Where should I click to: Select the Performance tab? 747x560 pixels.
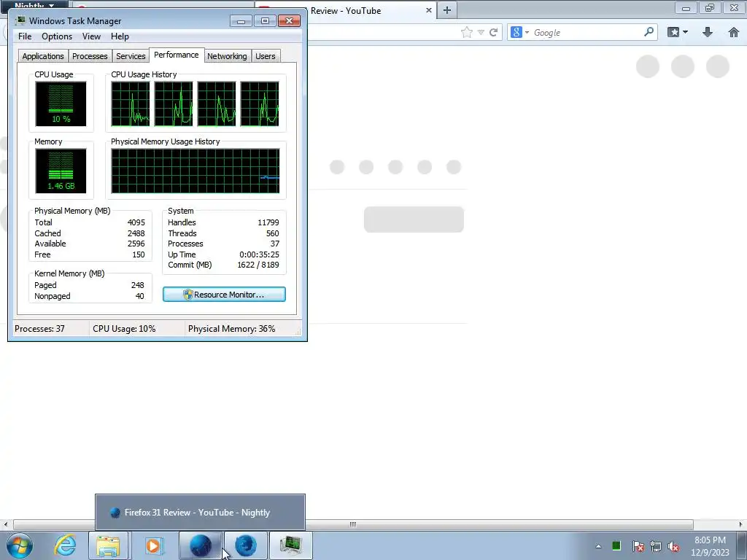click(x=177, y=55)
